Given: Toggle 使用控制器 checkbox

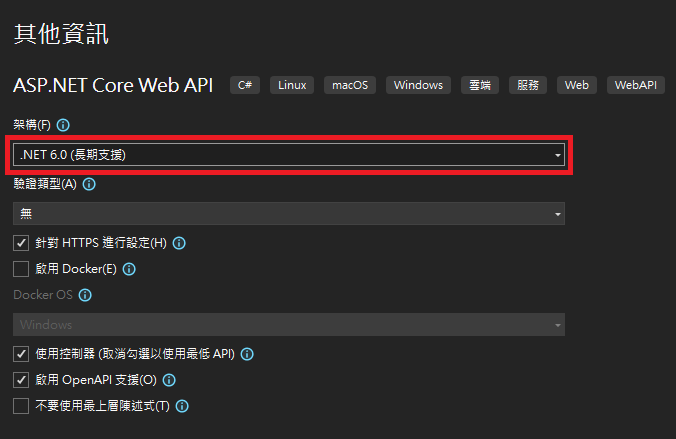Looking at the screenshot, I should pyautogui.click(x=21, y=354).
